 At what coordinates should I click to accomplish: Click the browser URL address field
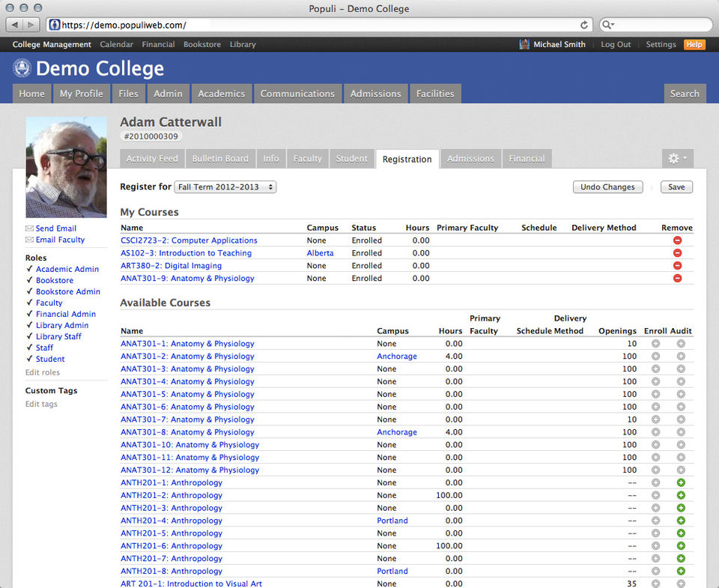319,25
